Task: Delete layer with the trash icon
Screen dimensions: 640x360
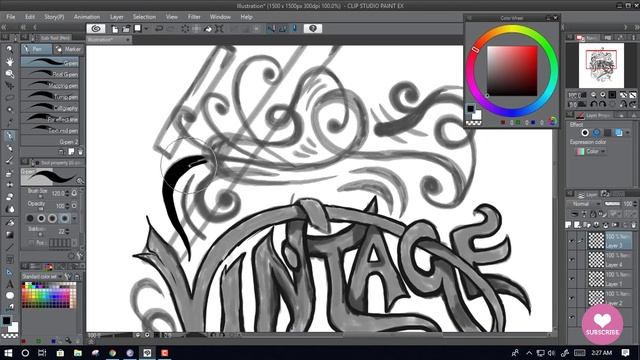Action: point(633,225)
